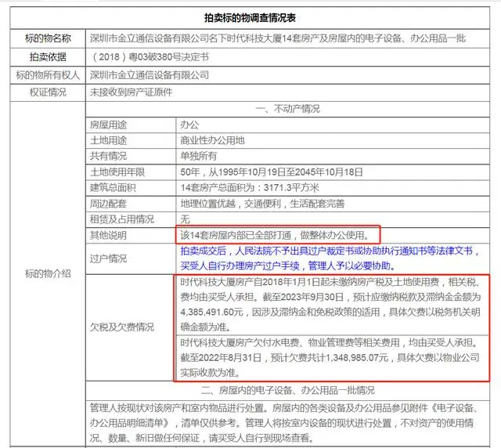Select the 未接收到房产证原件 text
The height and width of the screenshot is (448, 501).
131,92
